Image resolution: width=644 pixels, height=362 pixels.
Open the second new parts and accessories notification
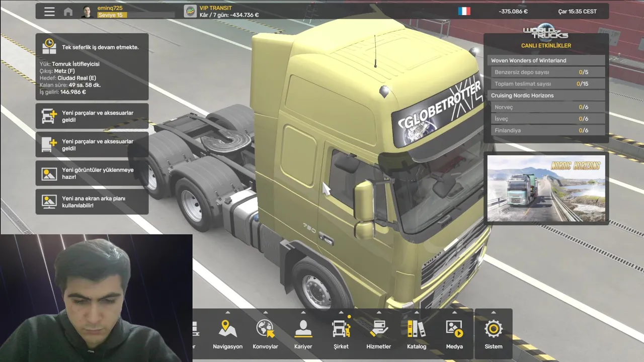point(92,145)
